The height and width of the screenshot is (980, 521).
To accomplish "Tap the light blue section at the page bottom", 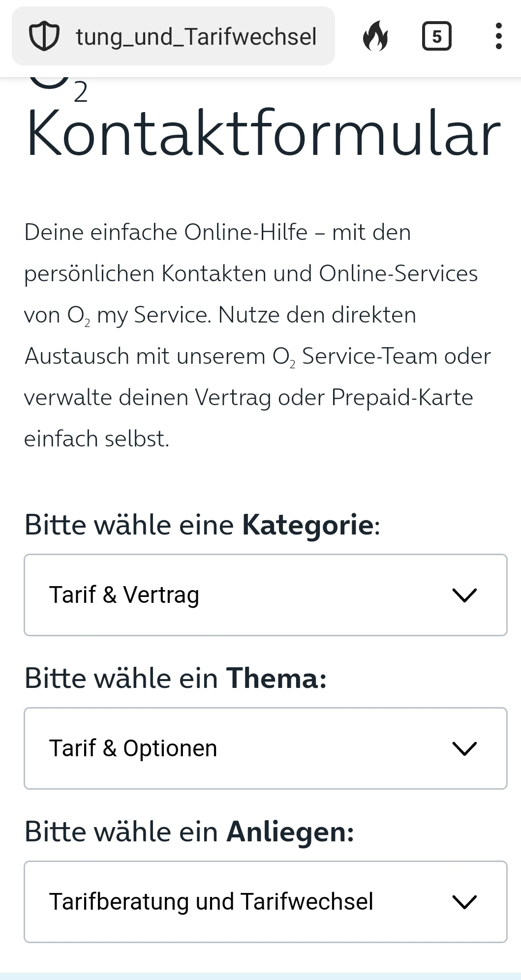I will point(260,976).
